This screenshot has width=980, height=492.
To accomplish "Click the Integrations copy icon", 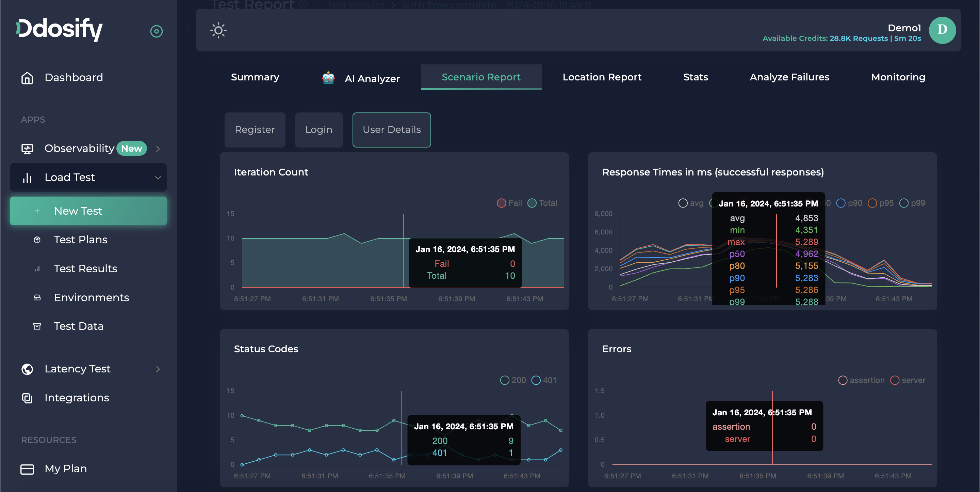I will [27, 398].
